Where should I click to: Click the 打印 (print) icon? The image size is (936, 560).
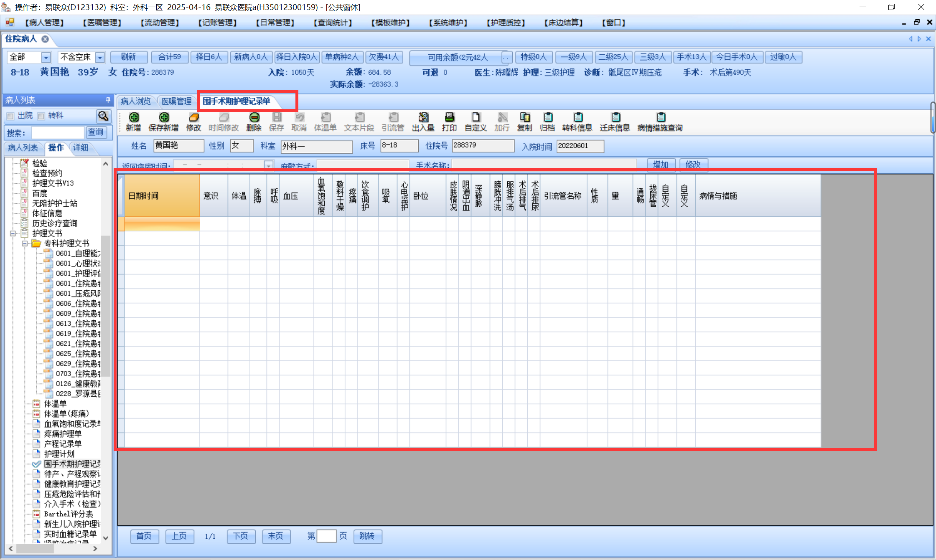[449, 118]
